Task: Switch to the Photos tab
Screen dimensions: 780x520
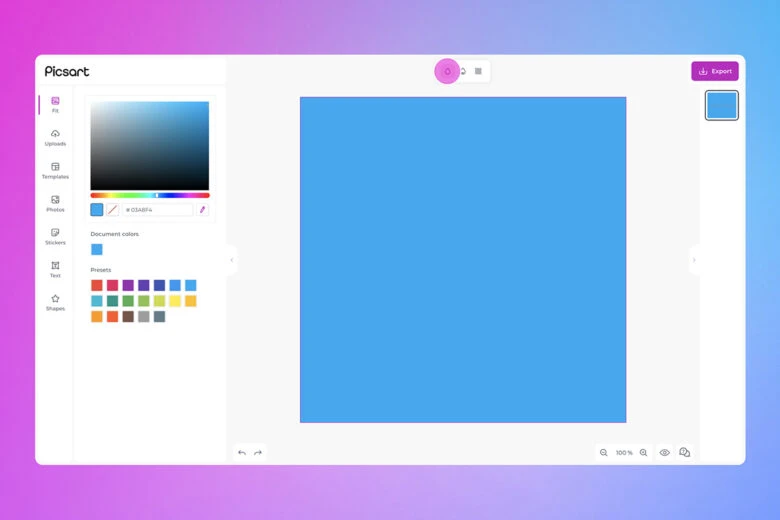Action: click(55, 203)
